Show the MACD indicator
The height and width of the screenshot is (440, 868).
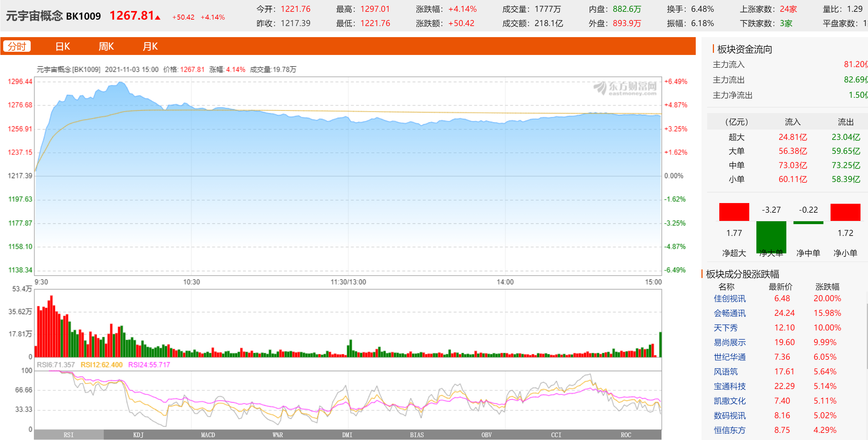tap(208, 435)
